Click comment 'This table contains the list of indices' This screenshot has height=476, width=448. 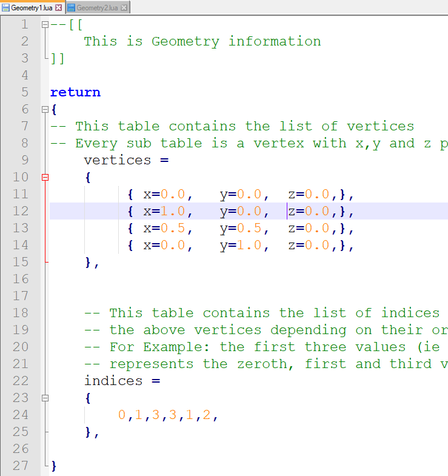click(275, 313)
